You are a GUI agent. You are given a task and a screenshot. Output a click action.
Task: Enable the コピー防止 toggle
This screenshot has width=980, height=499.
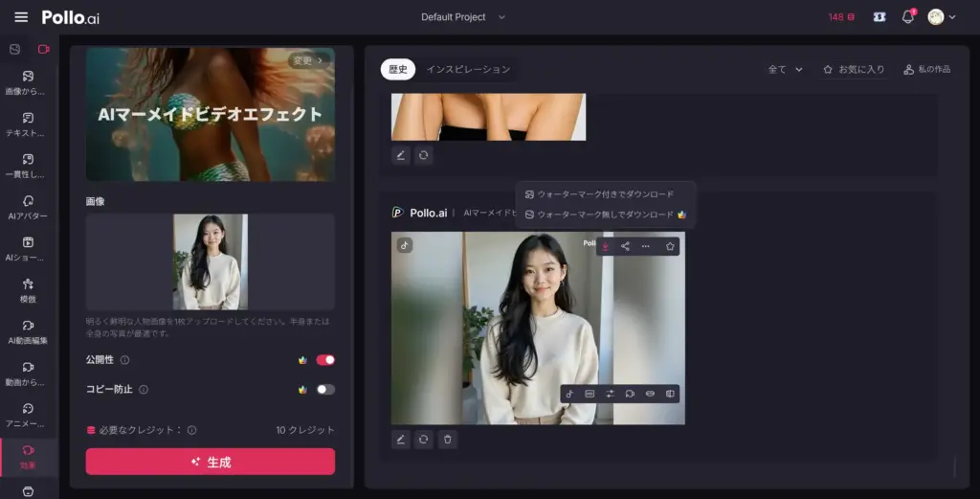325,390
